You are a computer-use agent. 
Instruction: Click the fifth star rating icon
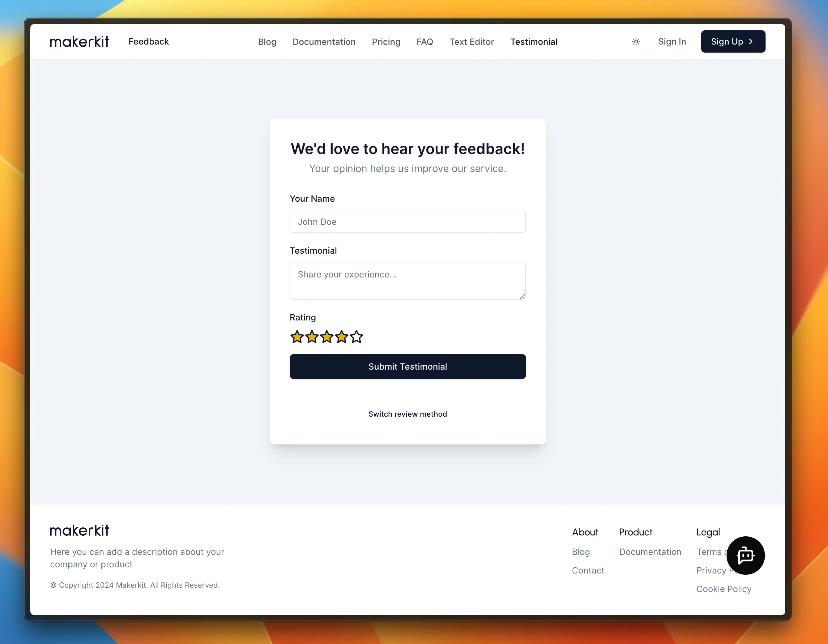point(356,337)
